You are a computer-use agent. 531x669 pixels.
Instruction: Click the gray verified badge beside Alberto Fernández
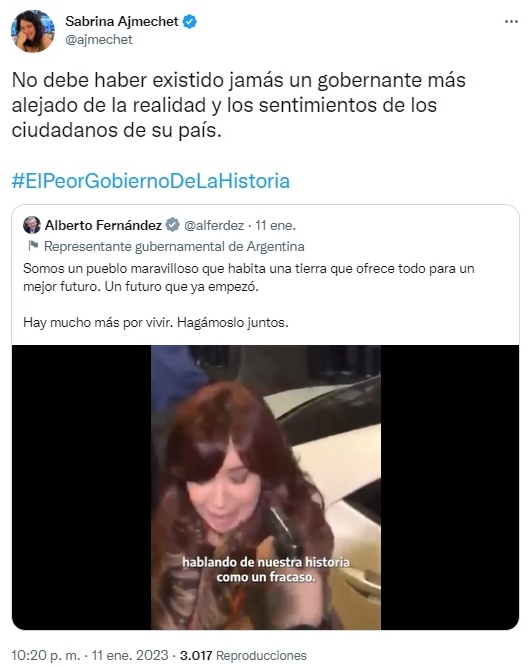point(172,225)
